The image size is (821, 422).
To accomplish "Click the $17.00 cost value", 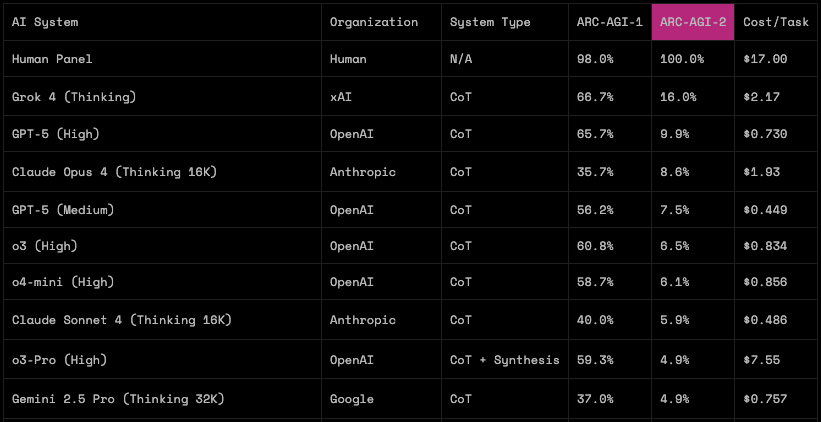I will [765, 59].
